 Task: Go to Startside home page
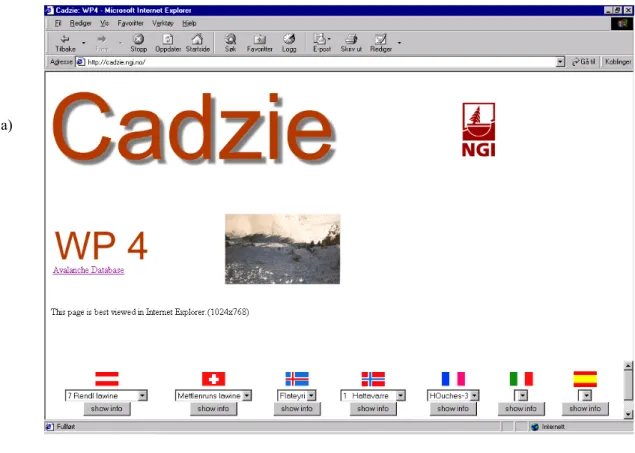point(198,43)
